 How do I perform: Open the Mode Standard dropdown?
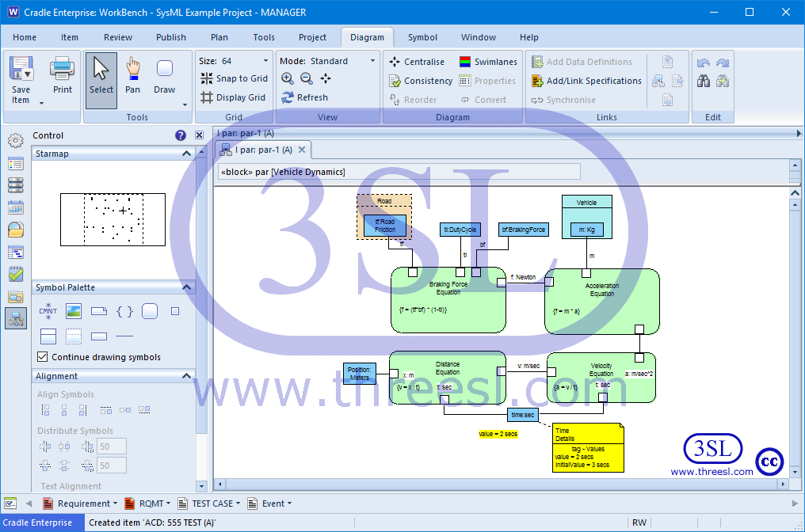372,61
